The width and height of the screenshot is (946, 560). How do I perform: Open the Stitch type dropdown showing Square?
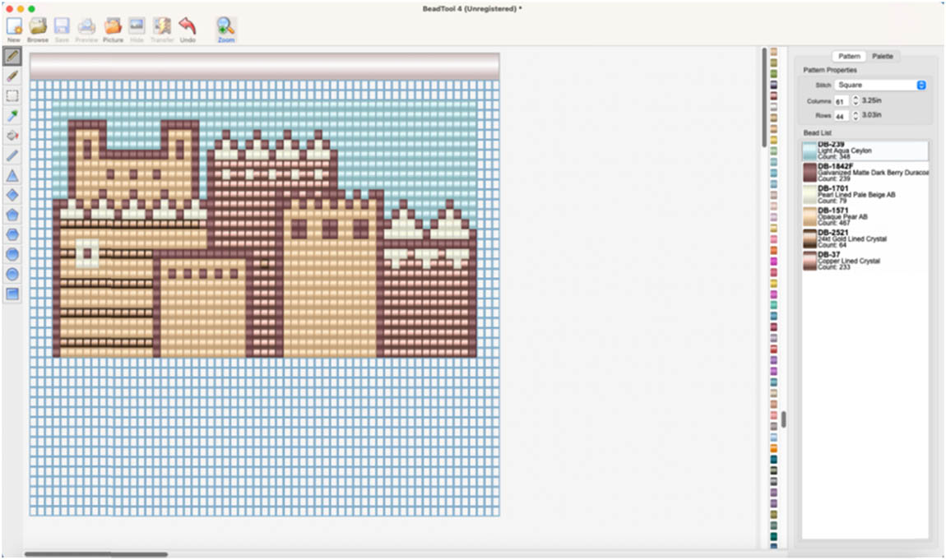880,85
